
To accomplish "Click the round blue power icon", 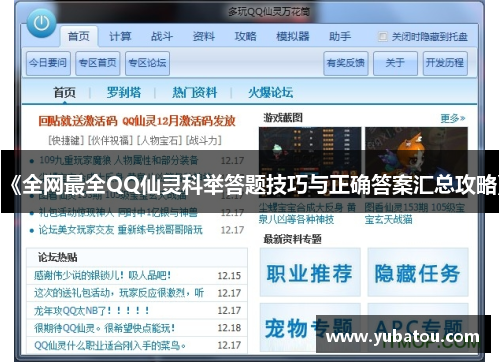I will (x=41, y=23).
